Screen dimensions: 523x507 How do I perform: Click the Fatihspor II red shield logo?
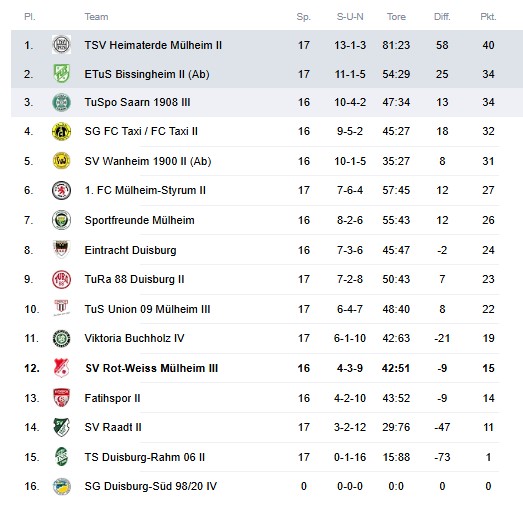point(61,398)
